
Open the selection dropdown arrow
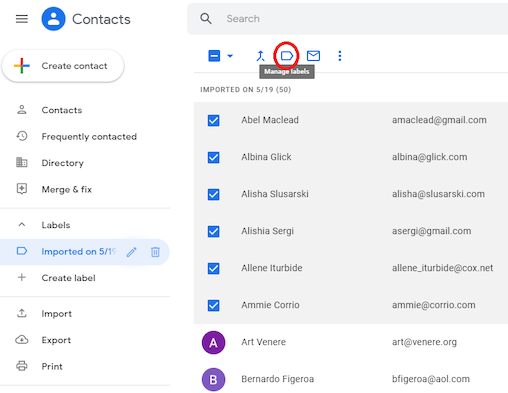[230, 56]
